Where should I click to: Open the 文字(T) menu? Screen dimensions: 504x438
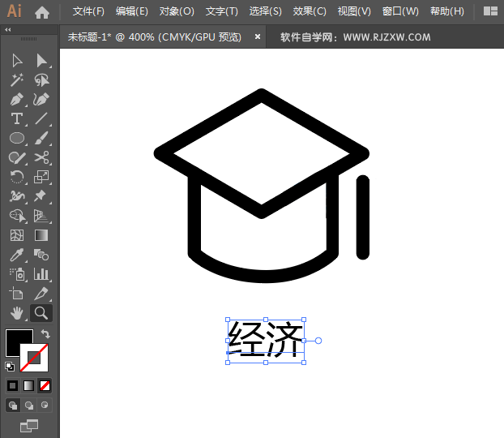[222, 11]
